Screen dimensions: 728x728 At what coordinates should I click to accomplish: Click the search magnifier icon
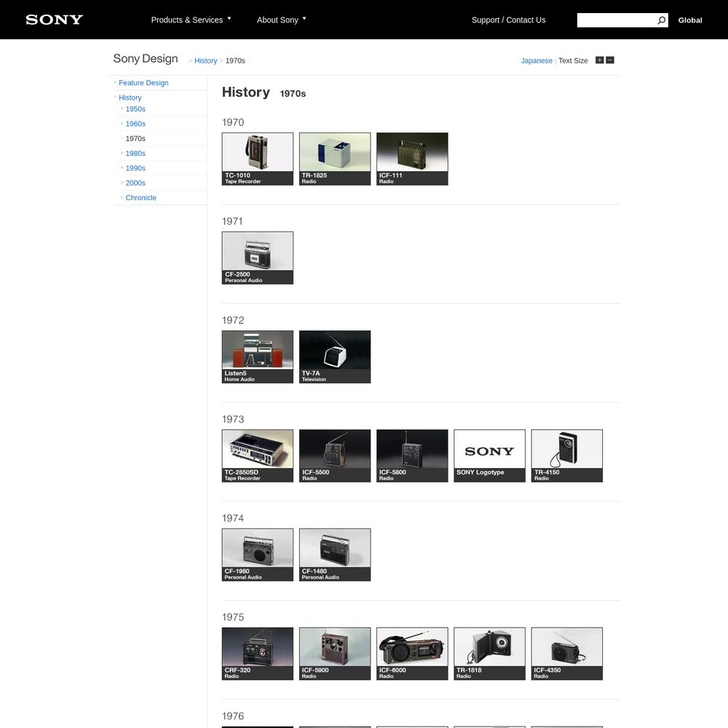pyautogui.click(x=661, y=20)
